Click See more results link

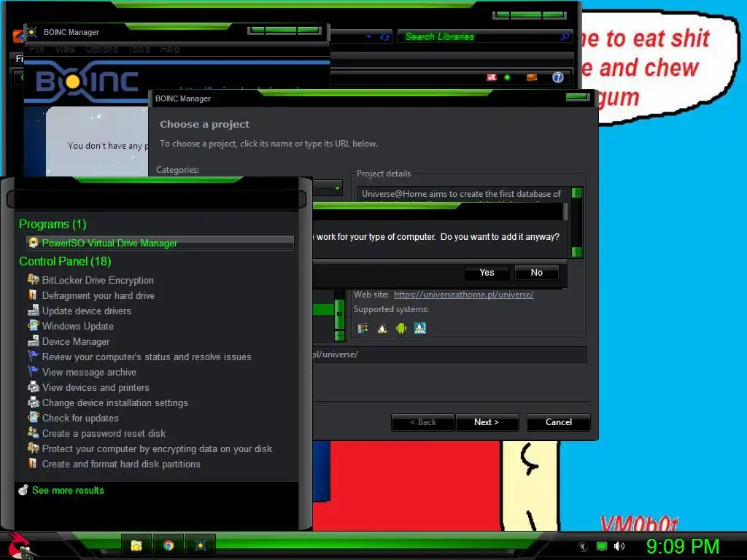(x=68, y=490)
